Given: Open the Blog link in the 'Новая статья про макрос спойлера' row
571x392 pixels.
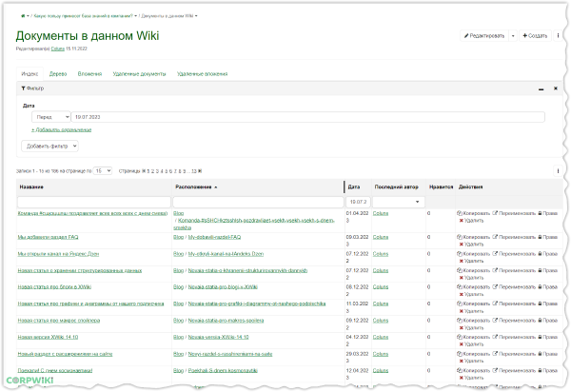Looking at the screenshot, I should (x=179, y=321).
